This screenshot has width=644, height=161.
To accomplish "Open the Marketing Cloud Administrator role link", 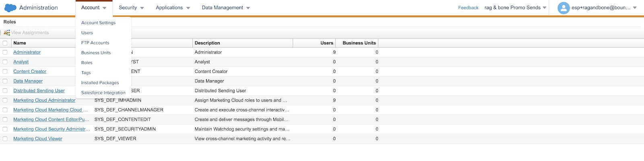I will coord(44,100).
